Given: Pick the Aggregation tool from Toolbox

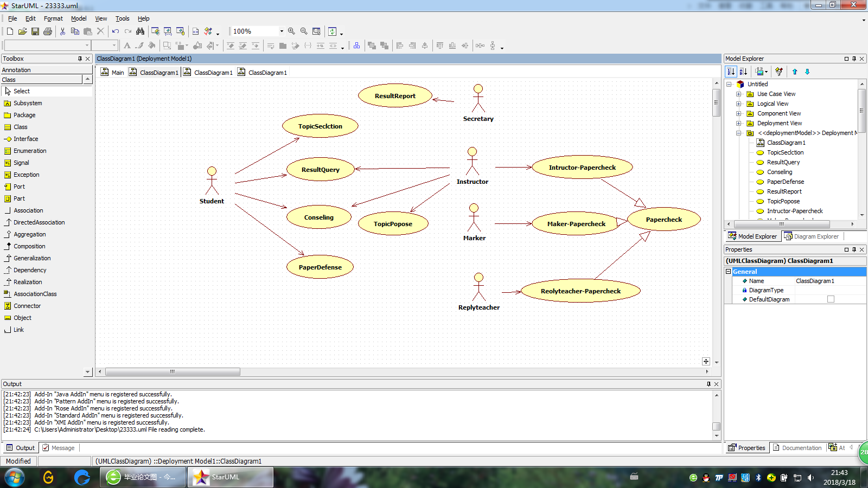Looking at the screenshot, I should click(x=29, y=234).
